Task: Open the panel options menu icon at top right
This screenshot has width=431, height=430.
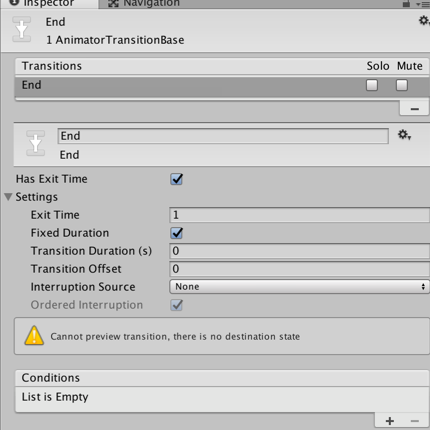Action: click(x=423, y=4)
